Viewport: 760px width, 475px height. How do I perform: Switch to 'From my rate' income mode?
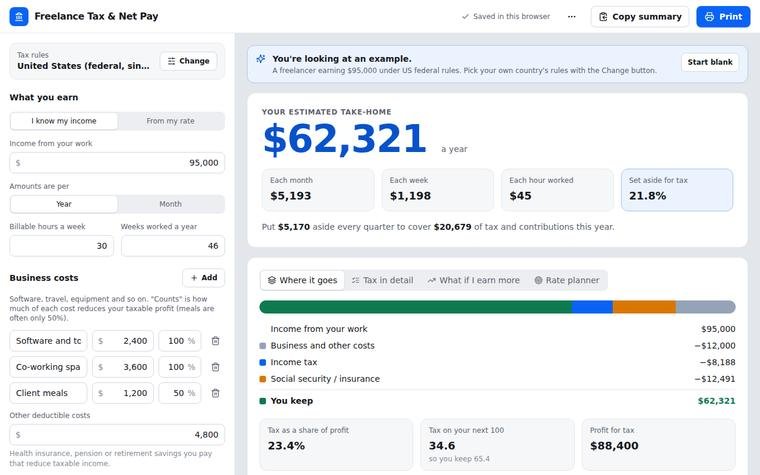click(x=171, y=121)
